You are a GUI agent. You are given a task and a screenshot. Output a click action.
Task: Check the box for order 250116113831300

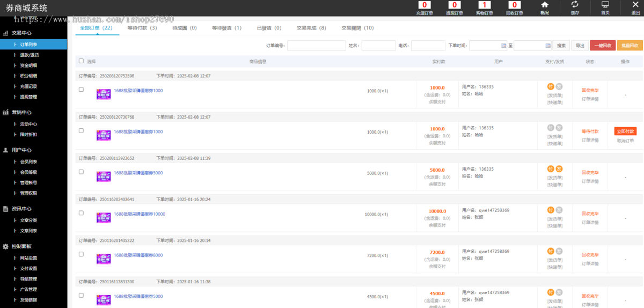(81, 295)
